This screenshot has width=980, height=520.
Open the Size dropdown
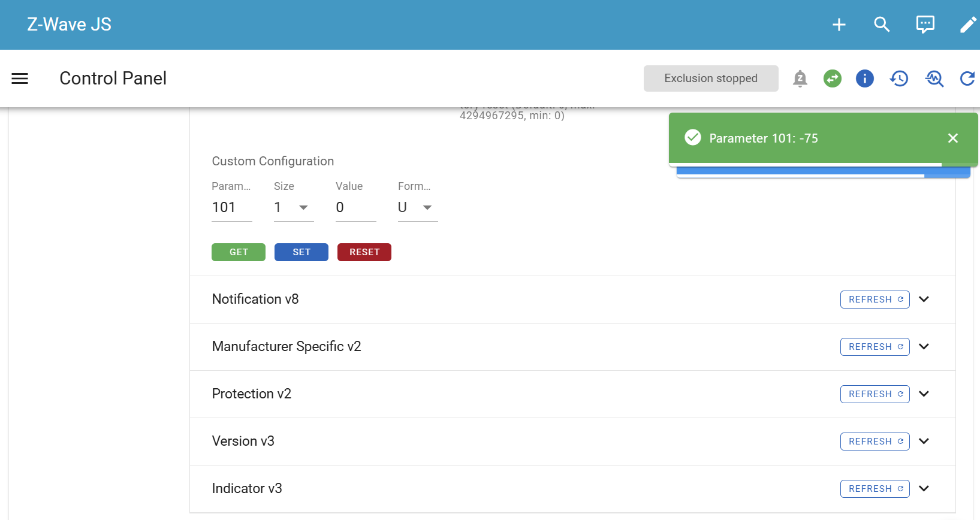point(294,207)
